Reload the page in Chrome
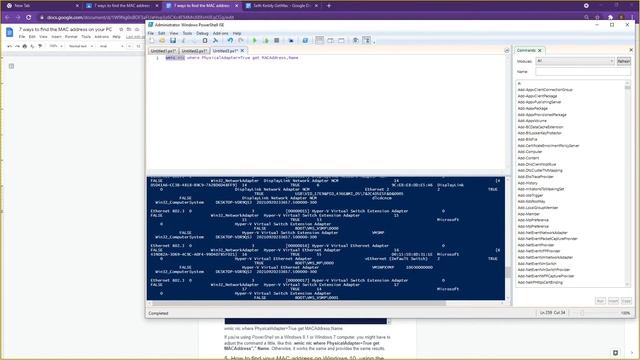Screen dimensions: 640x360 coord(29,18)
